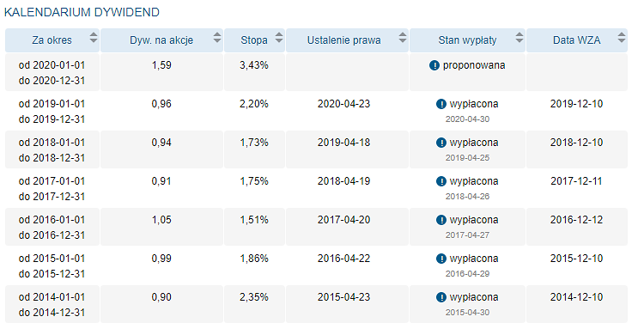Image resolution: width=644 pixels, height=323 pixels.
Task: Click info icon for 2016-04-29 wypłacona row
Action: coord(441,259)
